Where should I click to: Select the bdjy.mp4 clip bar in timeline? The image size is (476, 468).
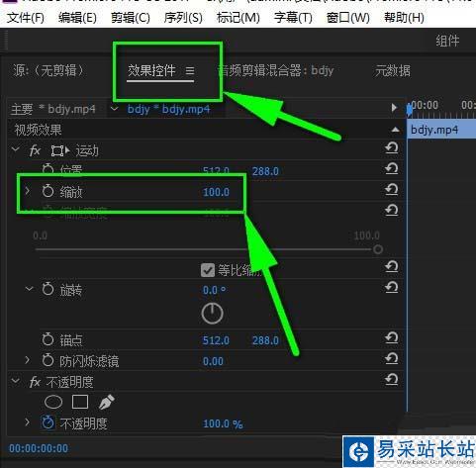click(x=441, y=130)
